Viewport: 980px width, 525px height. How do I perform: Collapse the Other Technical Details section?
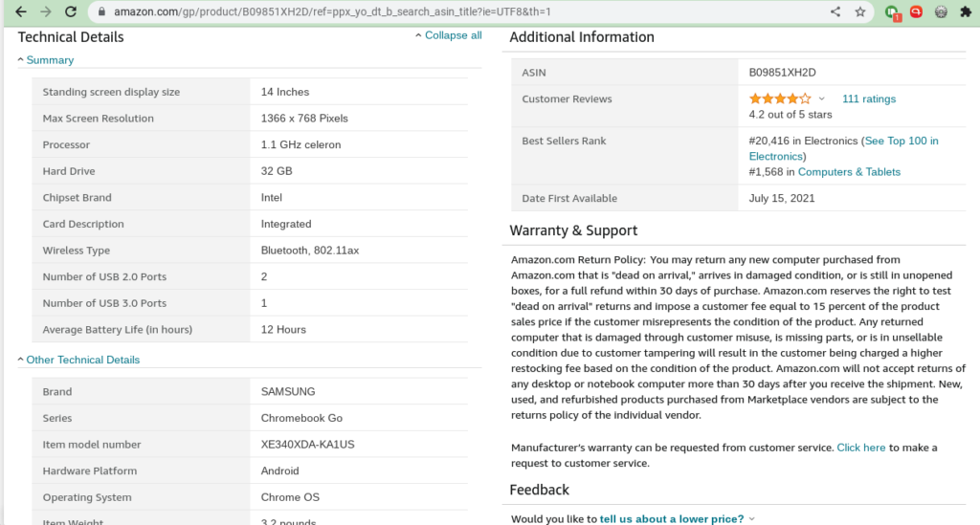[78, 360]
